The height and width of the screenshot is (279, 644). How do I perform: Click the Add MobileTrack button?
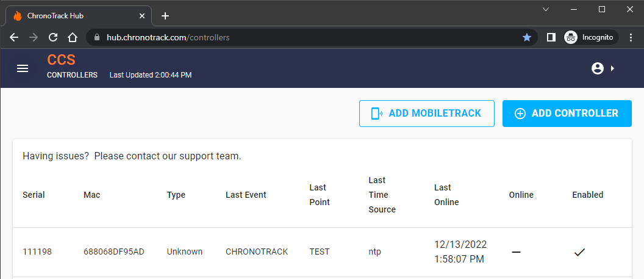pyautogui.click(x=427, y=114)
